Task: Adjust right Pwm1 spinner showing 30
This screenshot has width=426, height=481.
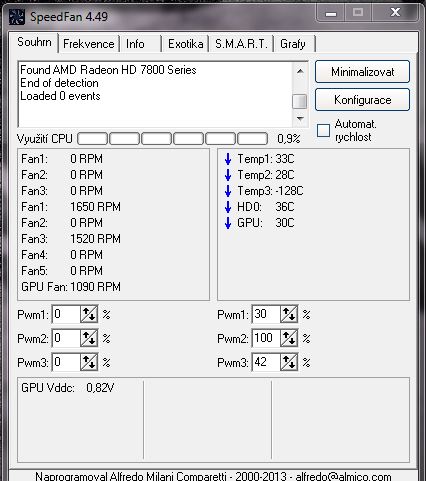Action: pos(289,314)
